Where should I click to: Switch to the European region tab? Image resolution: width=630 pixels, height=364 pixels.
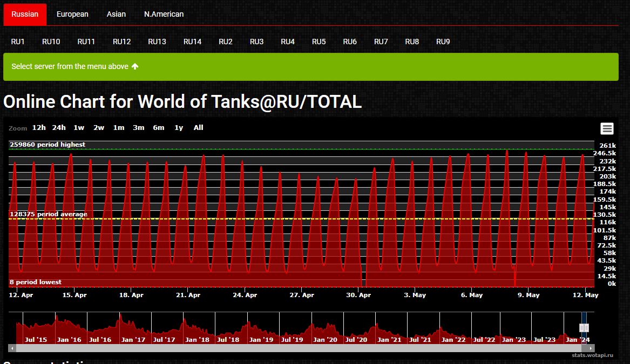tap(72, 14)
